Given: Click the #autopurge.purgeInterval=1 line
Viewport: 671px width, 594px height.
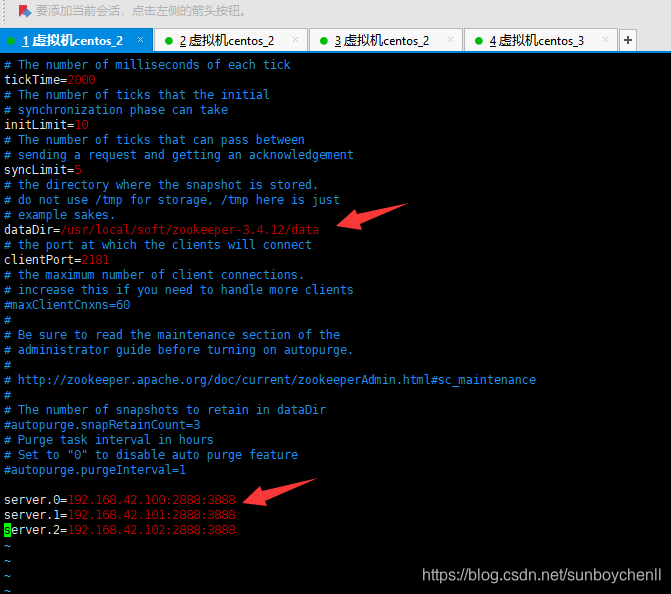Looking at the screenshot, I should pos(95,470).
